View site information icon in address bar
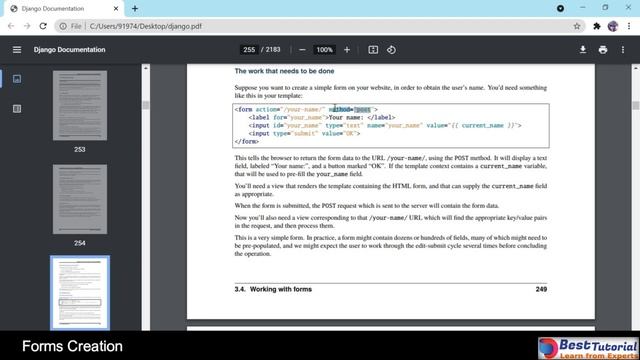The height and width of the screenshot is (360, 640). coord(63,26)
